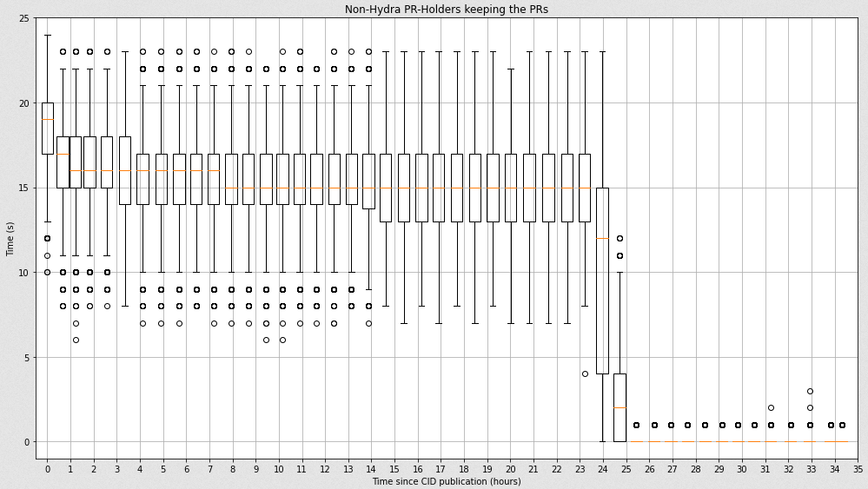Click y-axis tick label 15
The width and height of the screenshot is (868, 489).
[x=23, y=188]
